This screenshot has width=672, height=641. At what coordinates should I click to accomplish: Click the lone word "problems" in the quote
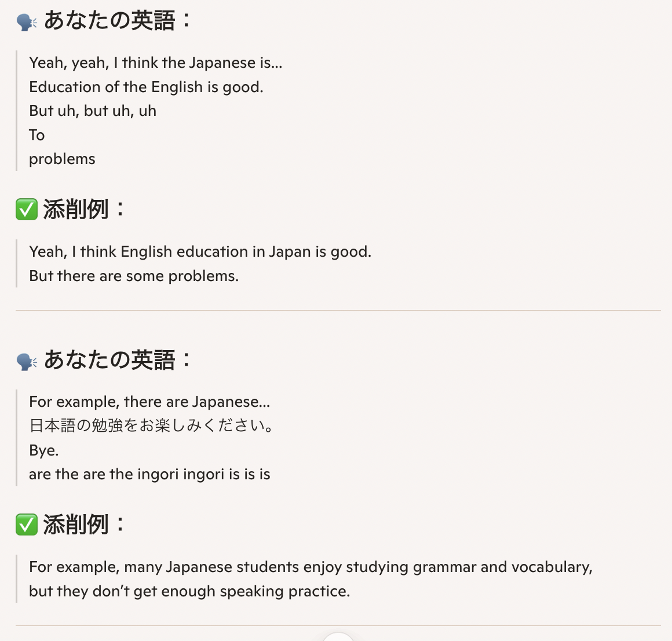(x=62, y=159)
